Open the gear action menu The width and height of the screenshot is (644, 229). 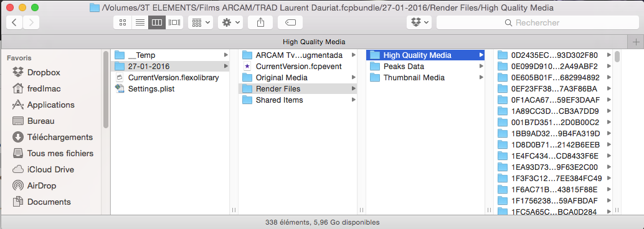point(230,22)
